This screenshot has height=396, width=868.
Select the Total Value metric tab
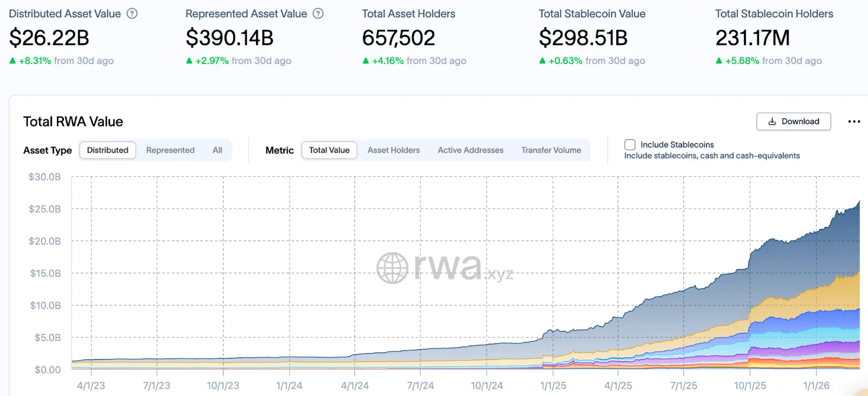point(329,150)
